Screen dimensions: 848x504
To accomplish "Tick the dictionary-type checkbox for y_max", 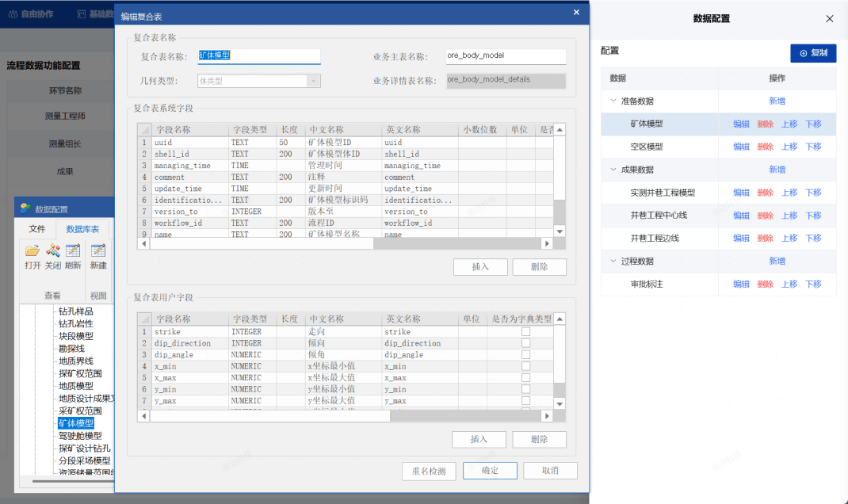I will pos(525,401).
